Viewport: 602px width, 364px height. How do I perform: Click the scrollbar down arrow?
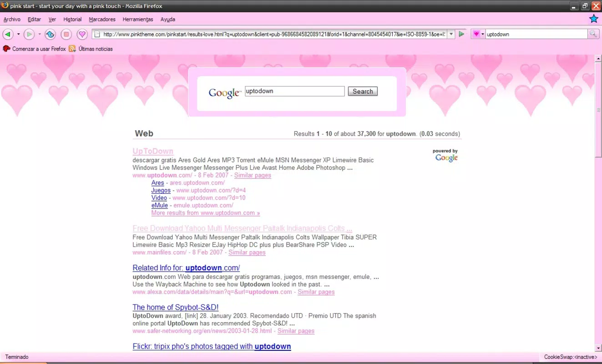click(598, 348)
